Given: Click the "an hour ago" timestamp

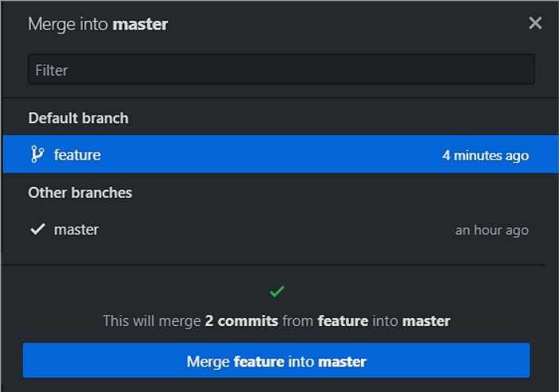Looking at the screenshot, I should pyautogui.click(x=491, y=231).
